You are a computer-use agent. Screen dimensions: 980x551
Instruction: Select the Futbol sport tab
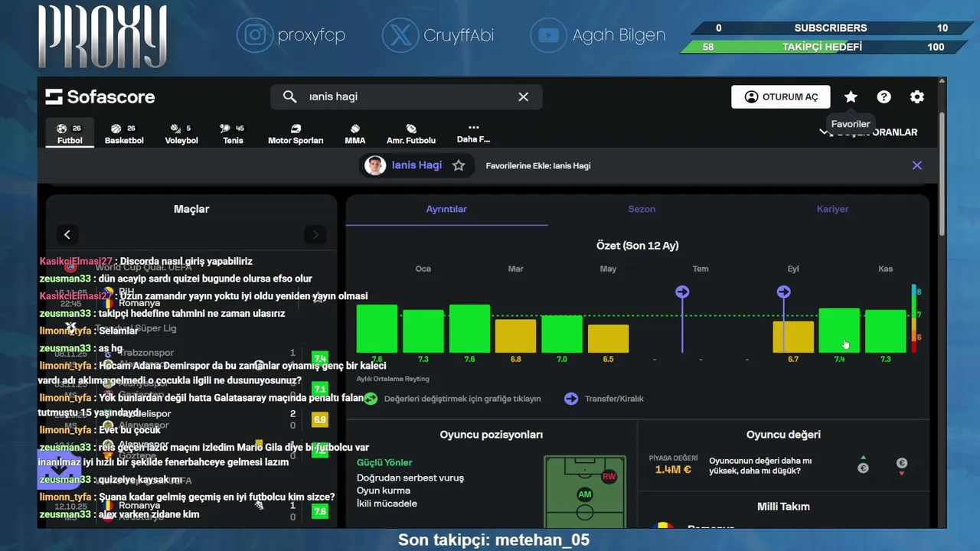point(70,134)
